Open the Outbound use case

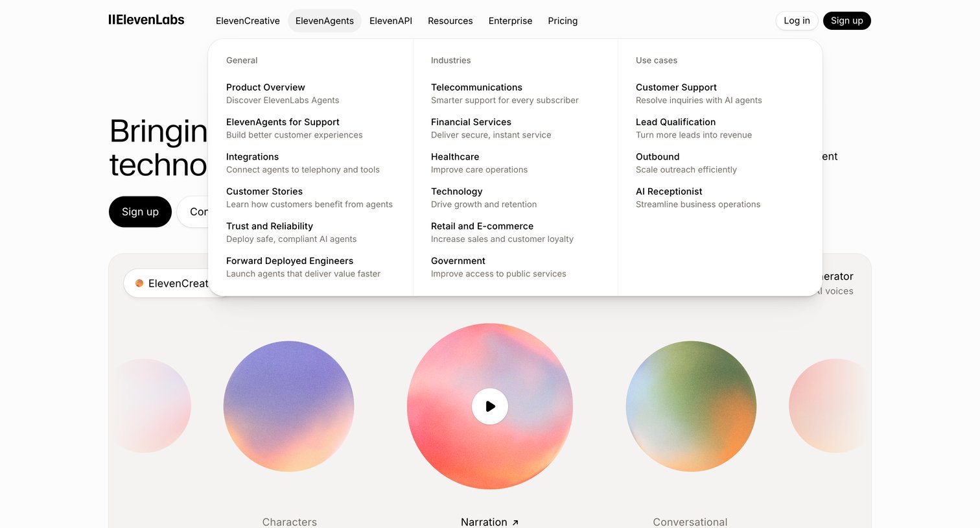pos(686,163)
